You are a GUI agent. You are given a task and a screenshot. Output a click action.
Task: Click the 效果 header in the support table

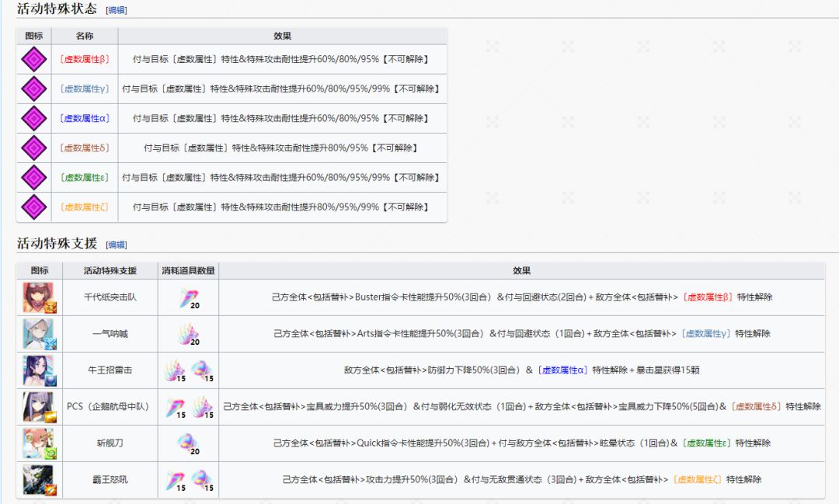click(522, 271)
